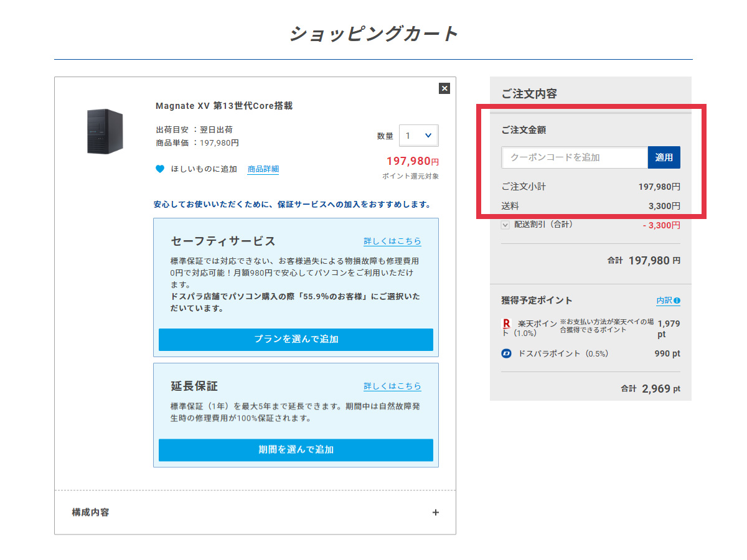Open the 内訳 points breakdown link
Screen dimensions: 747x560
(664, 301)
